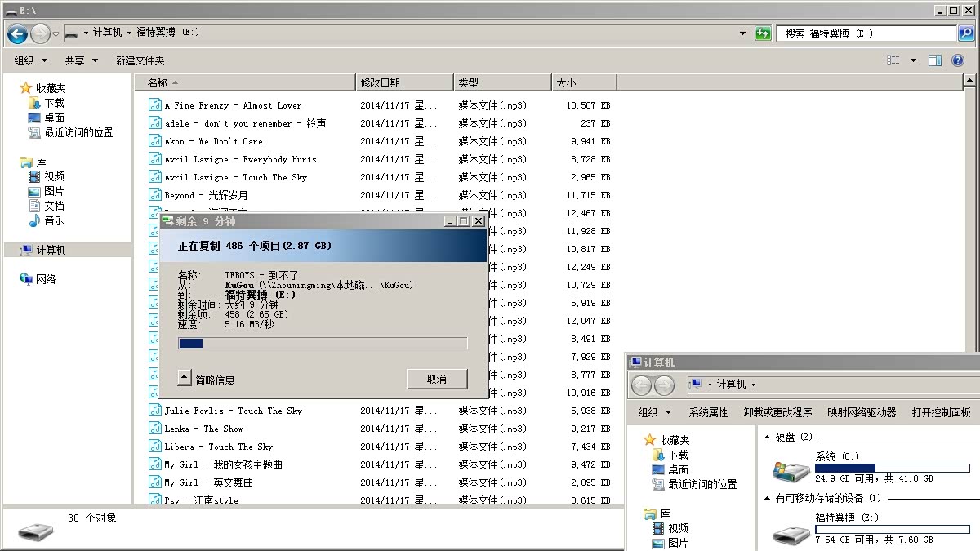980x551 pixels.
Task: Open the 'Avril Lavigne - Touch The Sky' mp3 file
Action: pyautogui.click(x=234, y=177)
